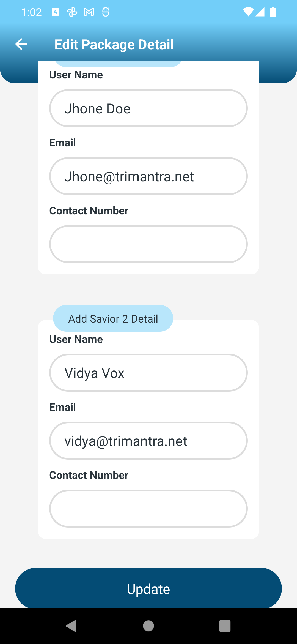Edit the Jhone@trimantra.net email field
297x644 pixels.
[x=148, y=176]
